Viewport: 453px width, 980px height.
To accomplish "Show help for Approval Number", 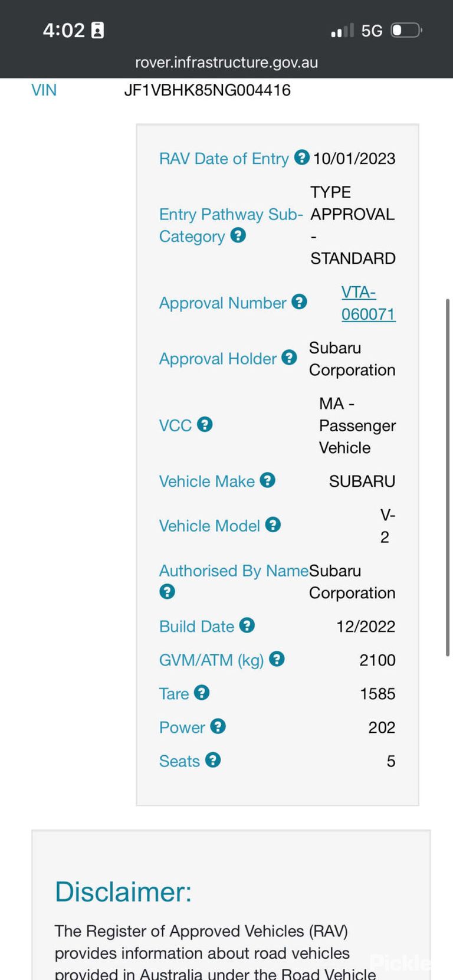I will (x=299, y=302).
